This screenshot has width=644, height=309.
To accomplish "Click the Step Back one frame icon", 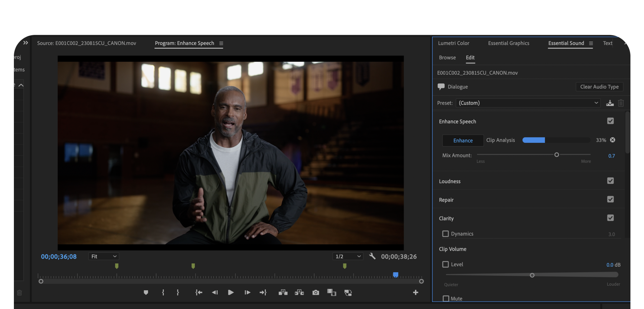I will (215, 293).
